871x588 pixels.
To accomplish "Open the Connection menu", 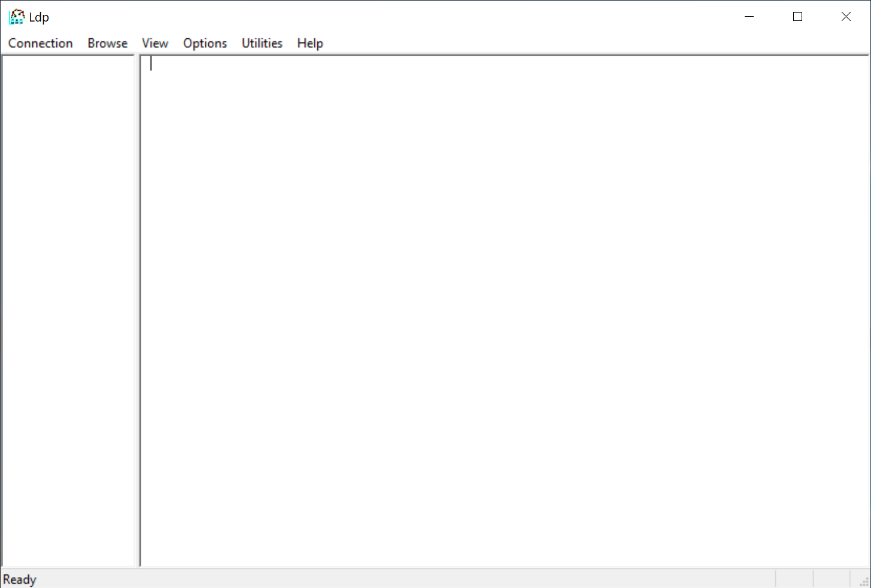I will (x=40, y=43).
